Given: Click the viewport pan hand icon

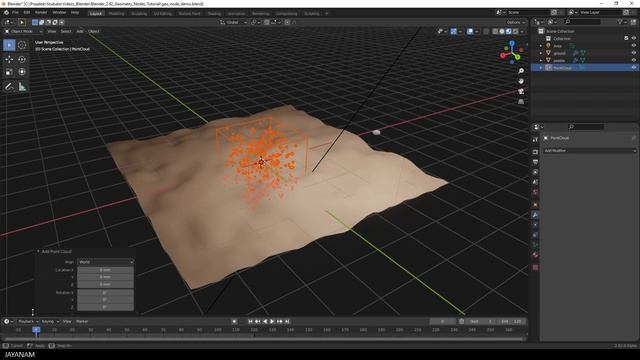Looking at the screenshot, I should 521,81.
